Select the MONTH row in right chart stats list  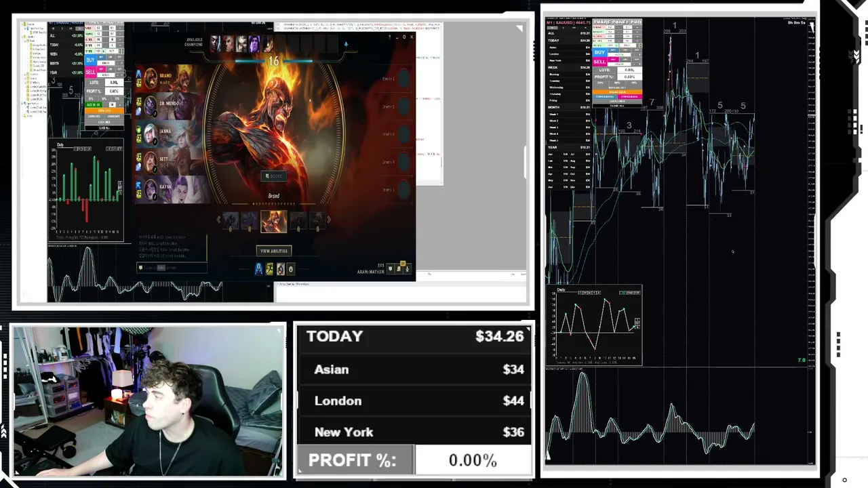coord(569,107)
